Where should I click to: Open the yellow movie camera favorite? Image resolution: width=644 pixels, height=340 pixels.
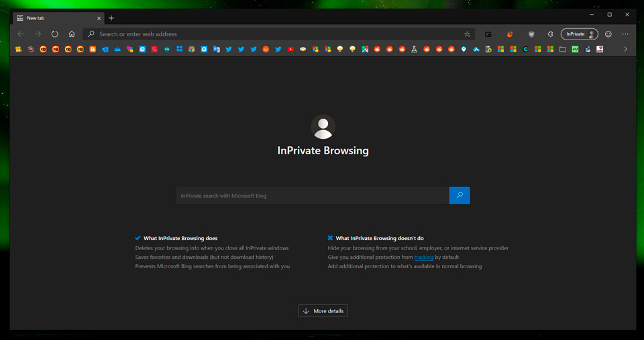point(19,49)
